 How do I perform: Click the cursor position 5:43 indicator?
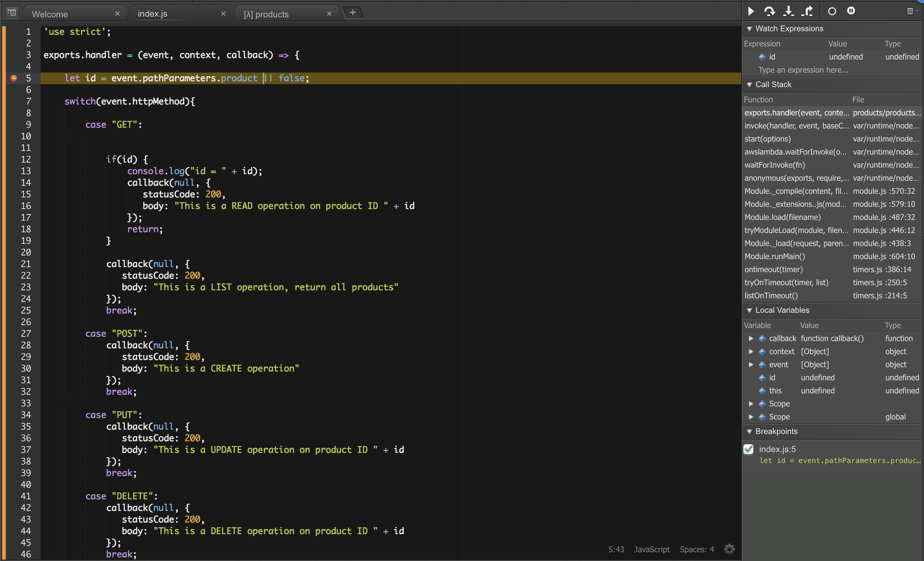point(616,550)
